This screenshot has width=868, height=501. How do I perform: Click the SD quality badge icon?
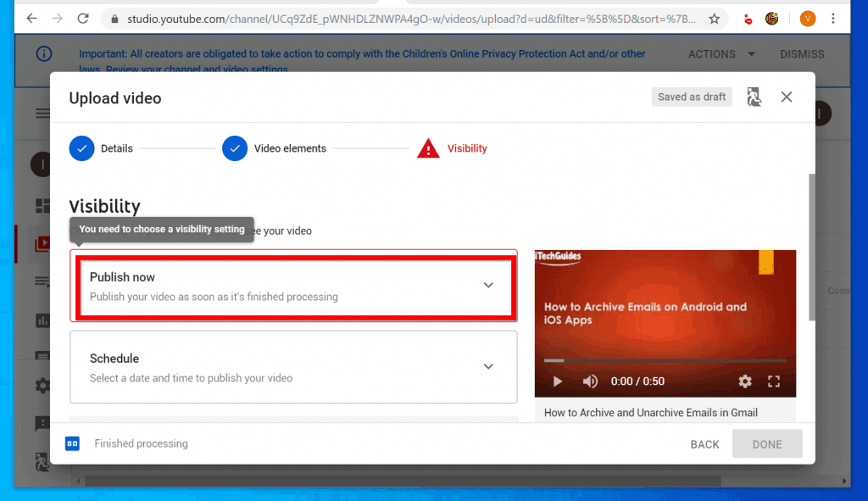click(x=73, y=443)
